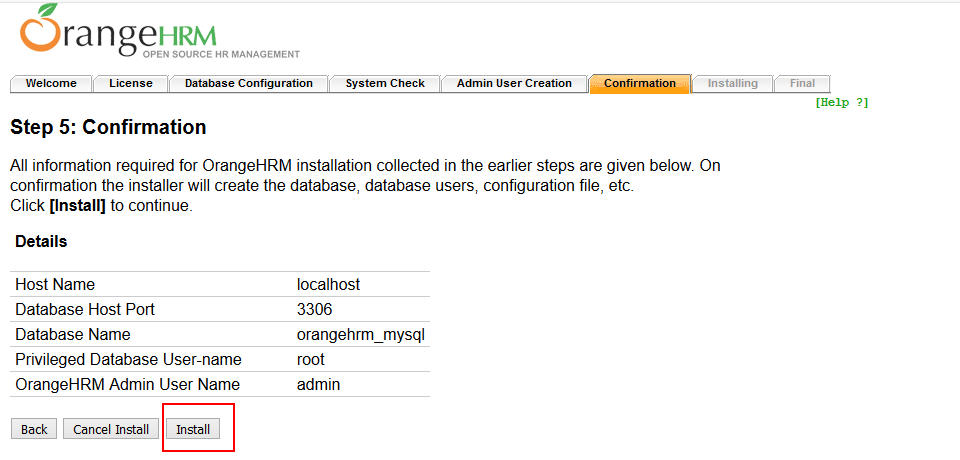960x460 pixels.
Task: Switch to the License tab
Action: click(130, 84)
